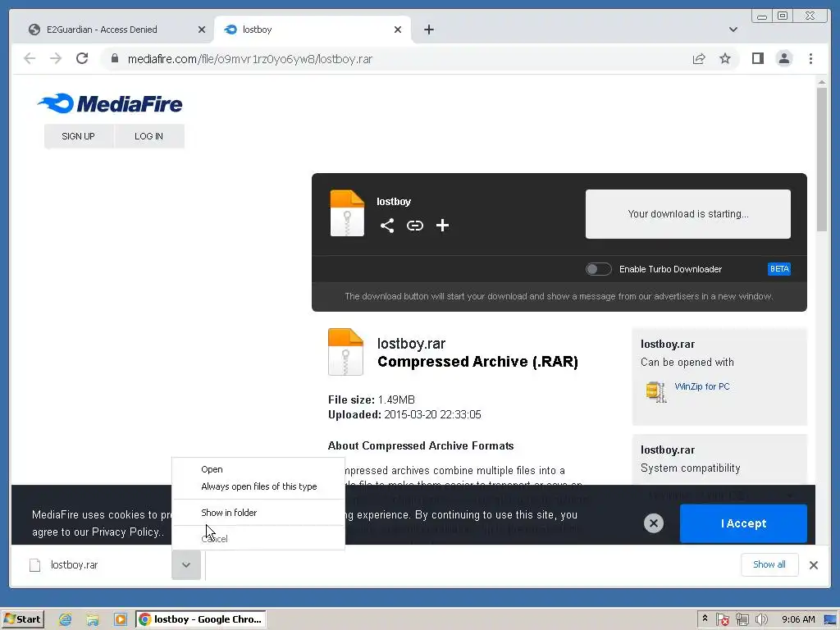The image size is (840, 630).
Task: Click the 'File size: 1.49MB' text
Action: pos(372,399)
